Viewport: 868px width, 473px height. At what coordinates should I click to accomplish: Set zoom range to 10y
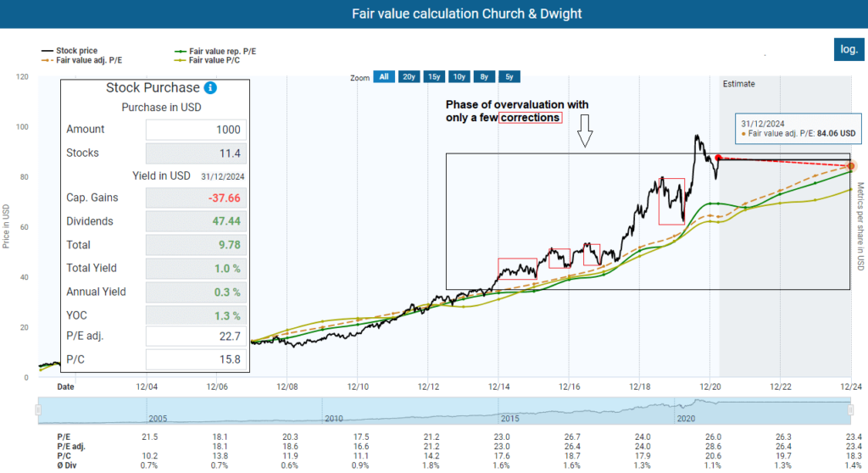coord(459,77)
